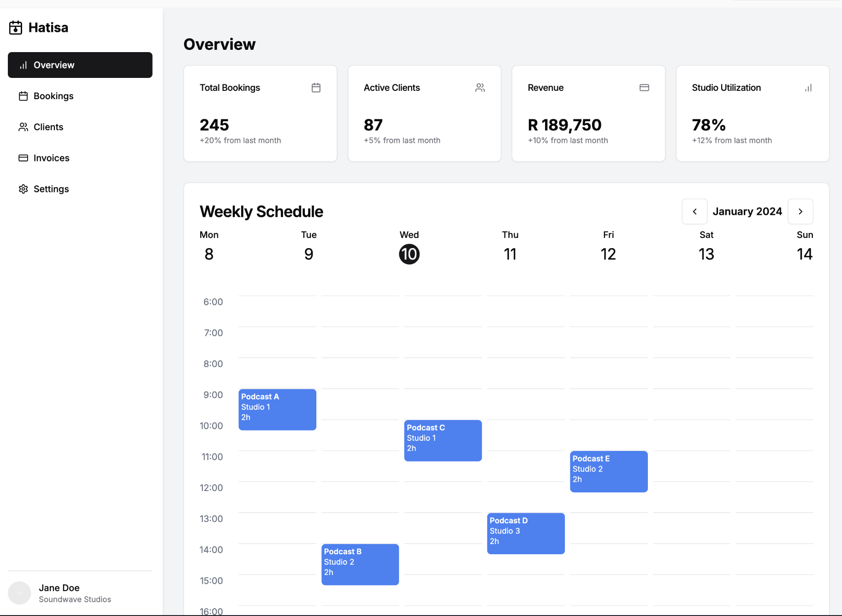Click the 'Overview' page heading

tap(219, 44)
